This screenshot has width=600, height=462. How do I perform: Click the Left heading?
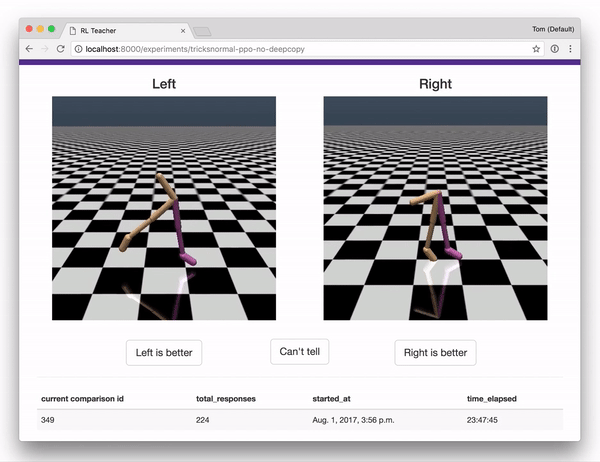click(x=164, y=84)
